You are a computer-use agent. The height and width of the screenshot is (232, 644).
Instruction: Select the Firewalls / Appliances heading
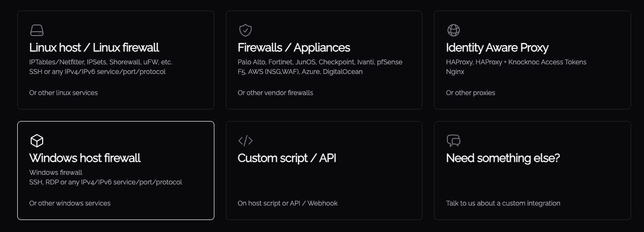pos(294,48)
